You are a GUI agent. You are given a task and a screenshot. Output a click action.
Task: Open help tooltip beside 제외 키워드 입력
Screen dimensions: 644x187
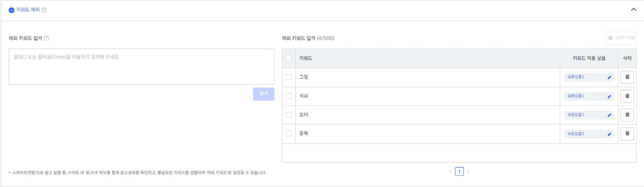47,38
